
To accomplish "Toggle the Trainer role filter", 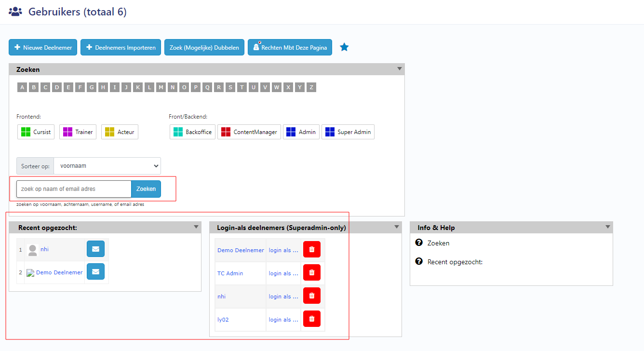I will pyautogui.click(x=78, y=132).
